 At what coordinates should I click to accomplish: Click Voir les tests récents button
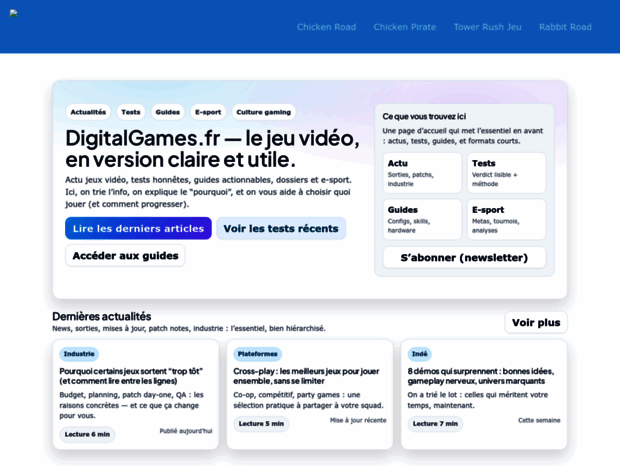281,228
